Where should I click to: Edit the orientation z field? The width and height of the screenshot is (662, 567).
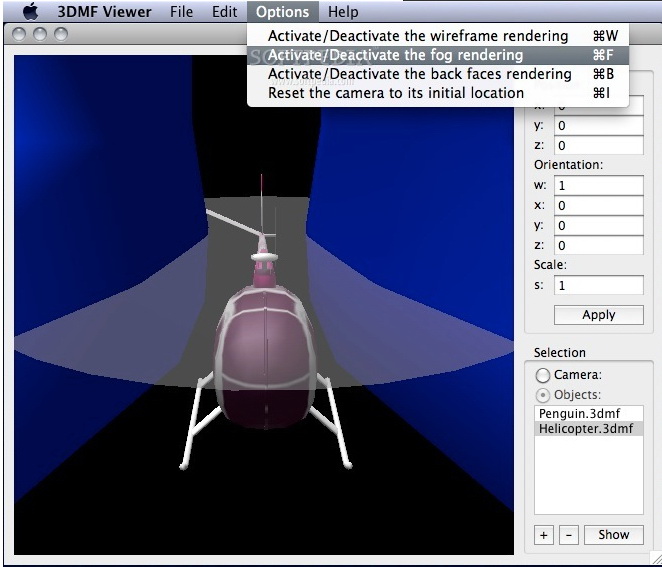click(599, 245)
